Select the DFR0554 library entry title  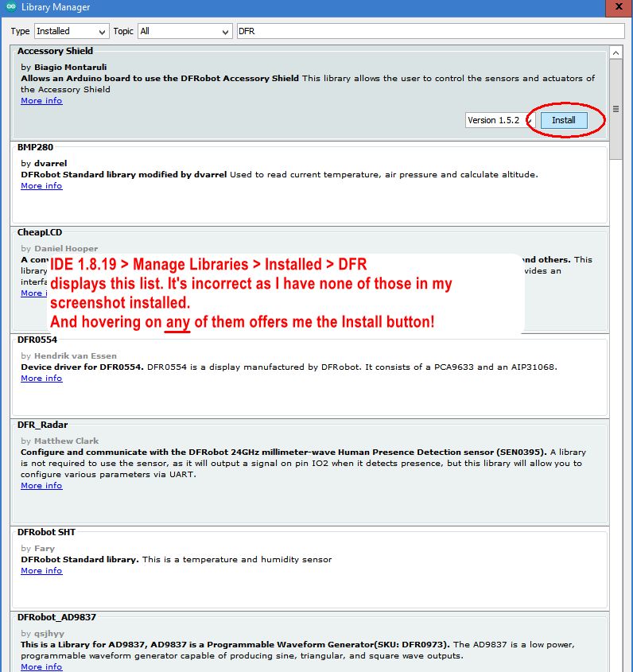pos(37,340)
